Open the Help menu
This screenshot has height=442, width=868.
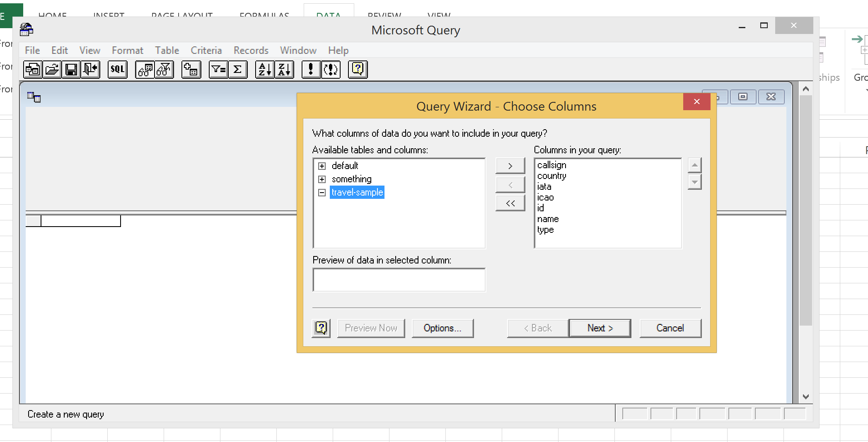[x=338, y=51]
